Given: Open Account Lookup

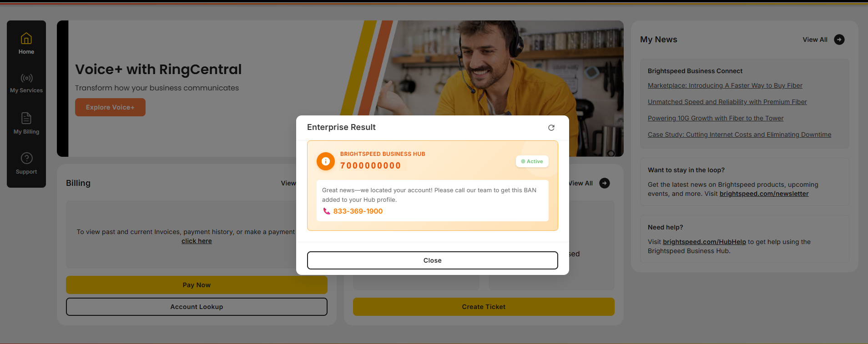Looking at the screenshot, I should click(x=197, y=307).
